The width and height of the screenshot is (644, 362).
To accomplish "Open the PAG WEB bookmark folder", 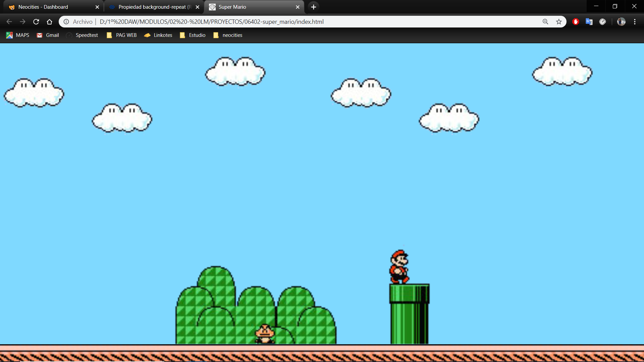I will coord(121,35).
